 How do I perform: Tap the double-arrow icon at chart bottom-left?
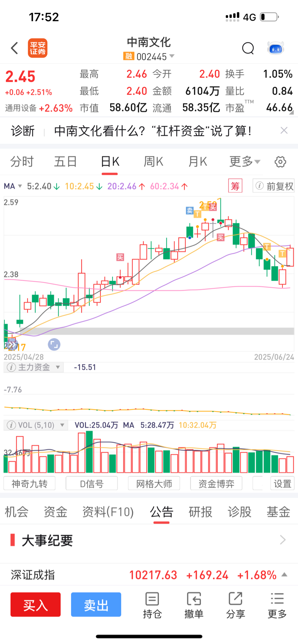tap(12, 344)
